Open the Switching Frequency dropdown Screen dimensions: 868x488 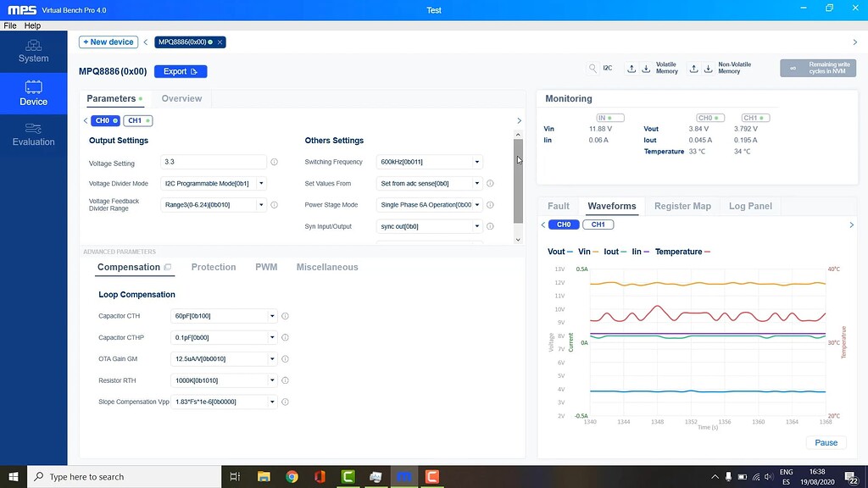coord(476,161)
